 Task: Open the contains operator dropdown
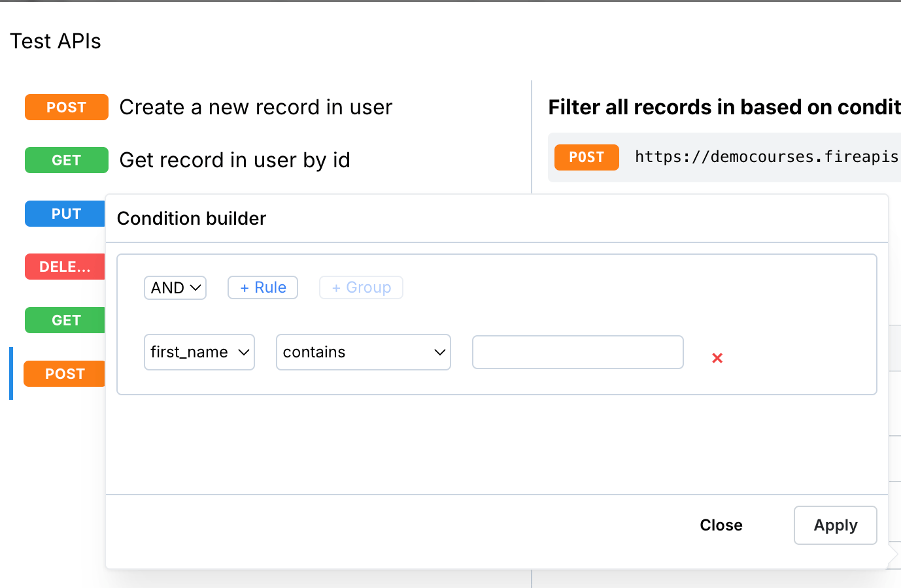(x=364, y=352)
